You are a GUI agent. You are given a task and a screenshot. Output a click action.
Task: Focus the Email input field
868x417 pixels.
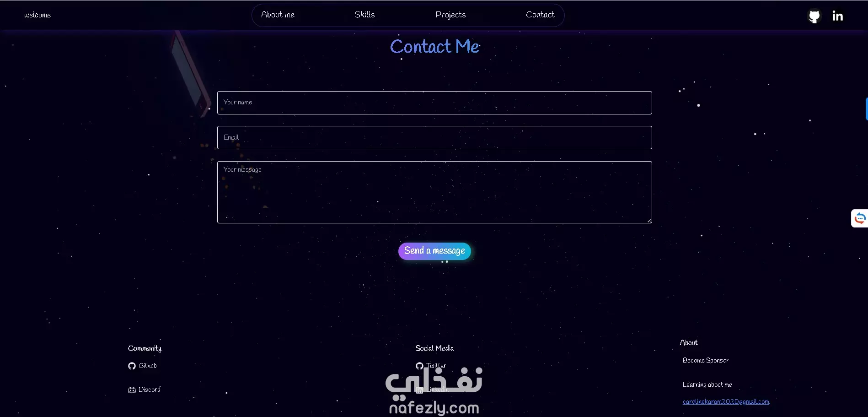(x=434, y=137)
